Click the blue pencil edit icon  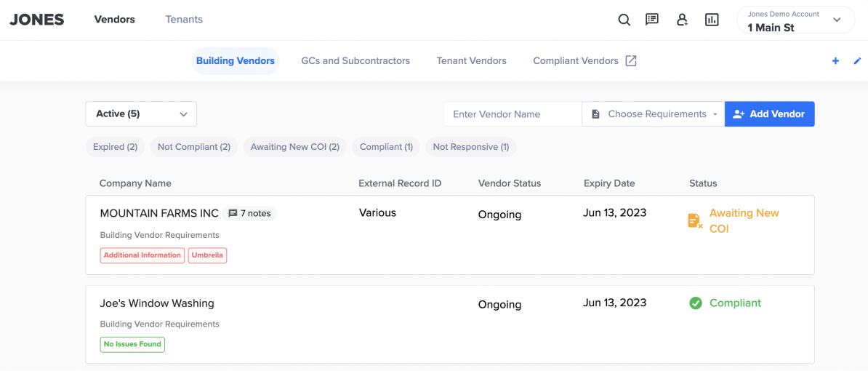click(856, 61)
